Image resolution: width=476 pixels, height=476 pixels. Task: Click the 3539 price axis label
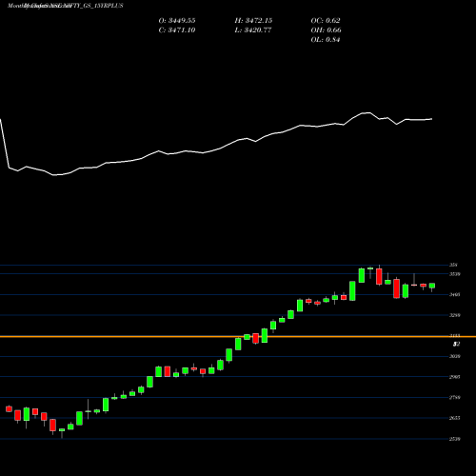click(454, 274)
